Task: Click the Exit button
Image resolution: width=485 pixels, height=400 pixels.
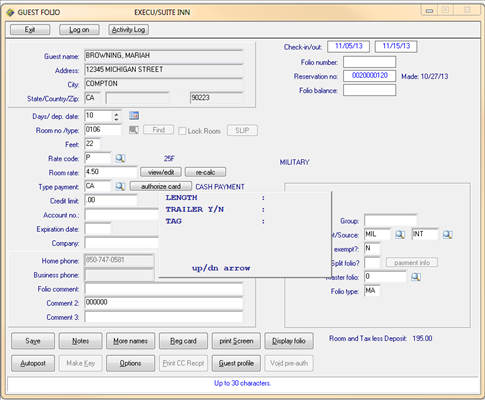Action: [30, 30]
